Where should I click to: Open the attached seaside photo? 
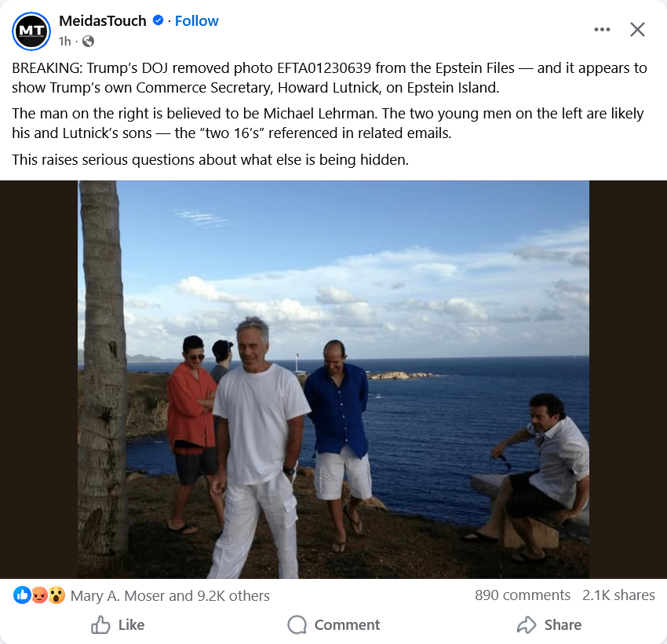point(333,380)
